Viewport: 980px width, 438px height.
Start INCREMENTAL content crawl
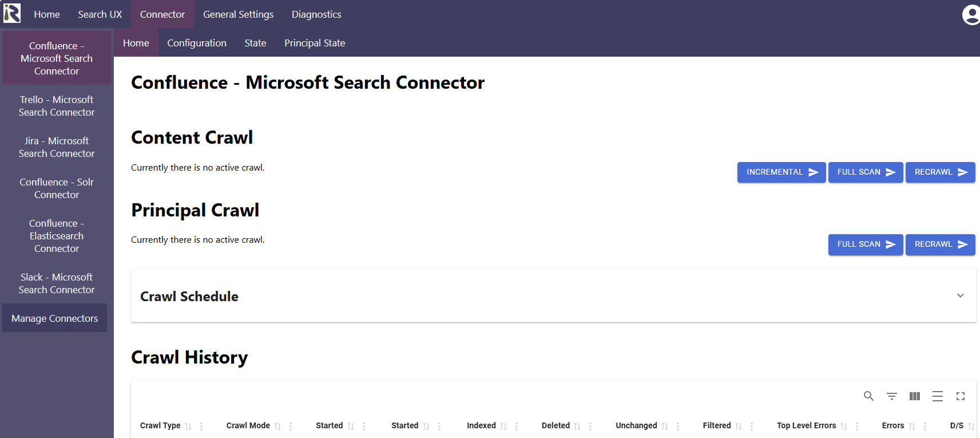click(x=781, y=172)
